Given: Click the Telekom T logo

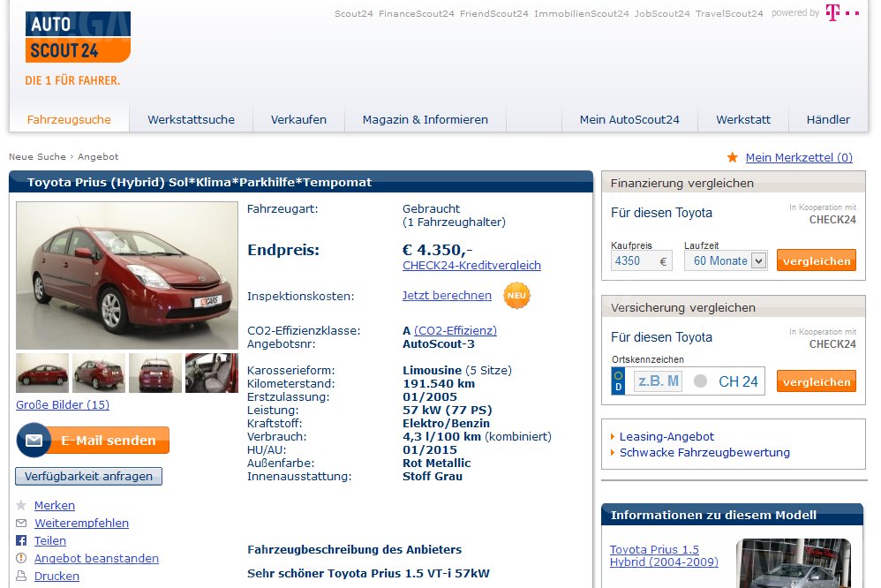Looking at the screenshot, I should click(x=841, y=13).
